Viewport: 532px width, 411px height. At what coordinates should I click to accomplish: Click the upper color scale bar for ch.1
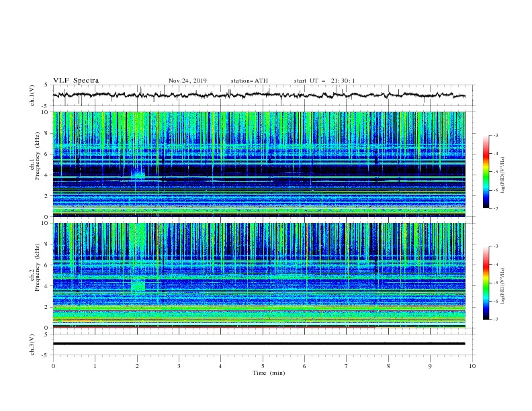(x=486, y=172)
